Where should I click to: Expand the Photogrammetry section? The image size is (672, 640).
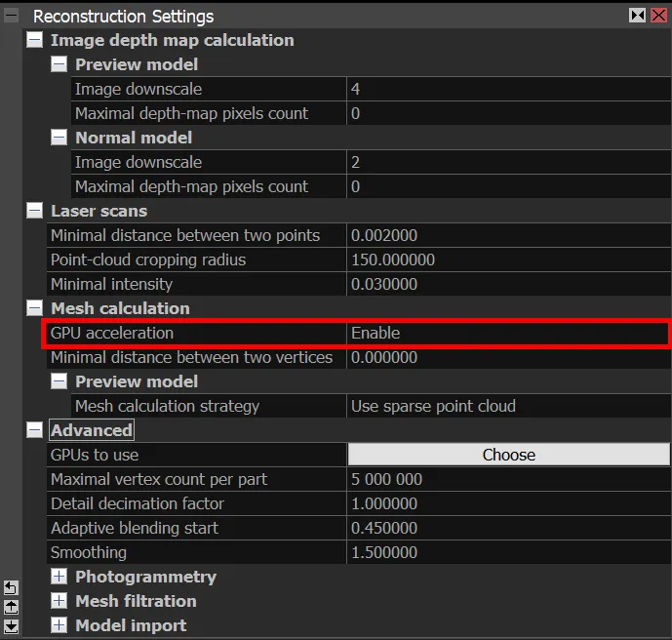click(x=59, y=577)
